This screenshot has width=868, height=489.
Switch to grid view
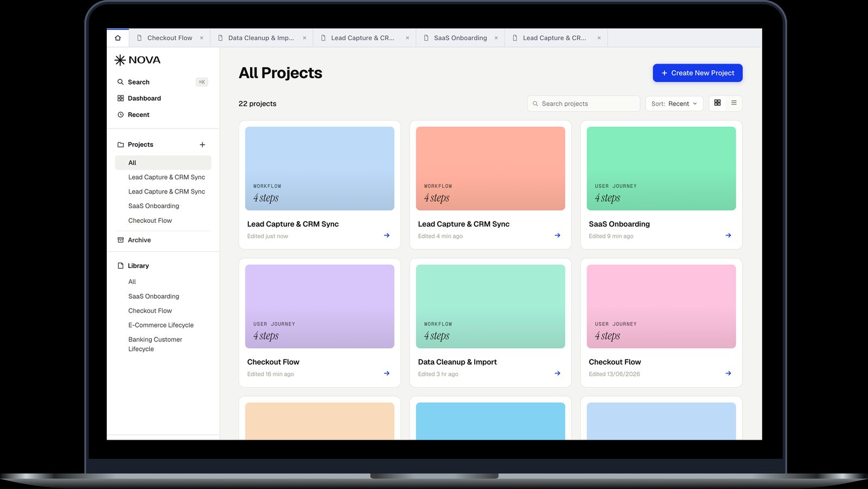(717, 103)
